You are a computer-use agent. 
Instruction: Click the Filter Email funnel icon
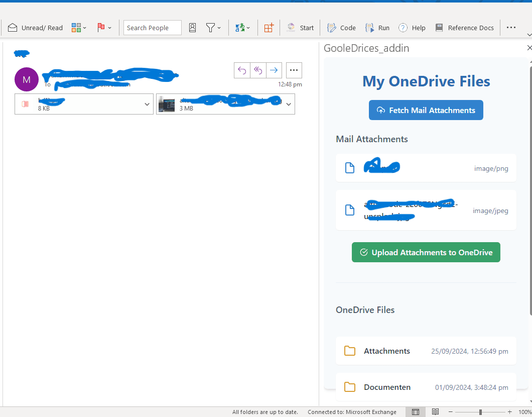pos(210,28)
